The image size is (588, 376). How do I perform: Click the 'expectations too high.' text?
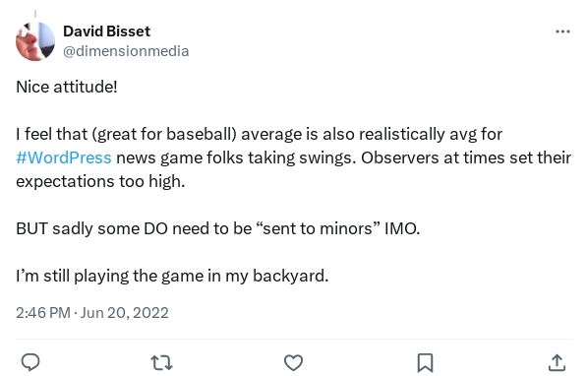(100, 182)
